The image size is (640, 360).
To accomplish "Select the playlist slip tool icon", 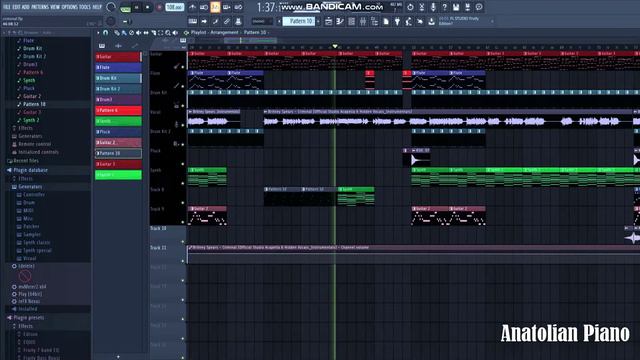I will pos(146,33).
